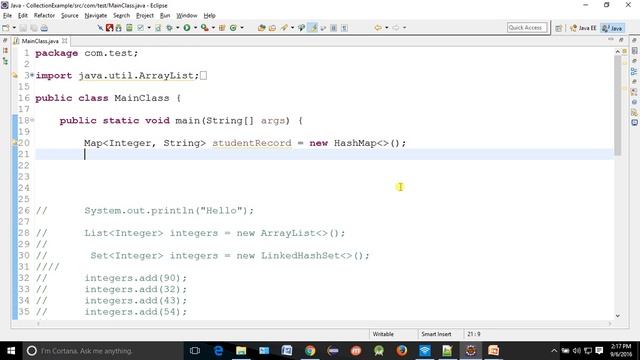Click the Debug bug toolbar icon
This screenshot has height=360, width=640.
click(169, 28)
